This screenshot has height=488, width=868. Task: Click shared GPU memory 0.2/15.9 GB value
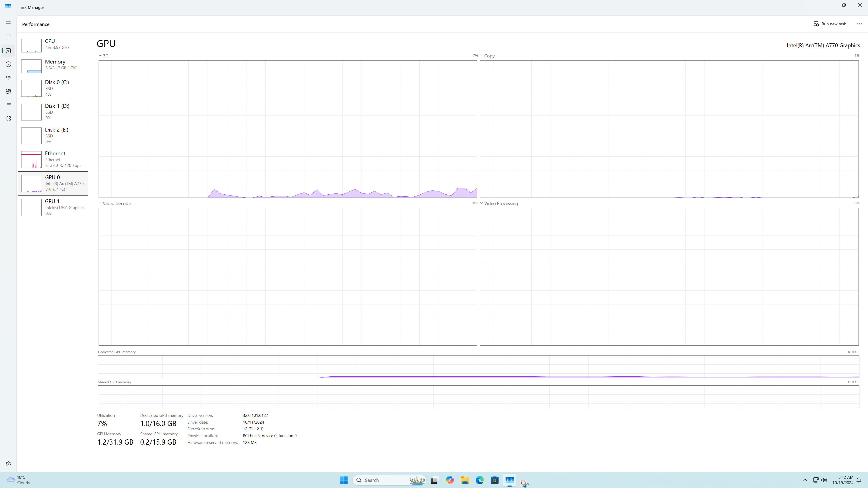click(158, 442)
